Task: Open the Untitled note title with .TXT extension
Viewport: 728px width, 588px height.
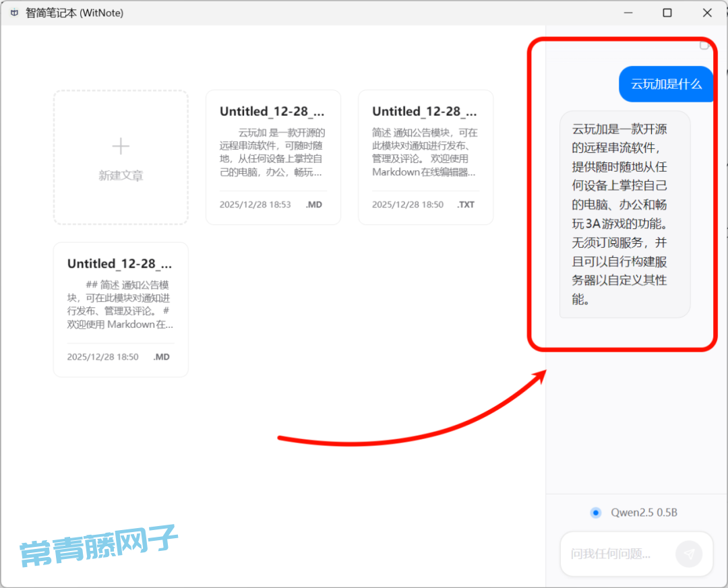Action: 425,111
